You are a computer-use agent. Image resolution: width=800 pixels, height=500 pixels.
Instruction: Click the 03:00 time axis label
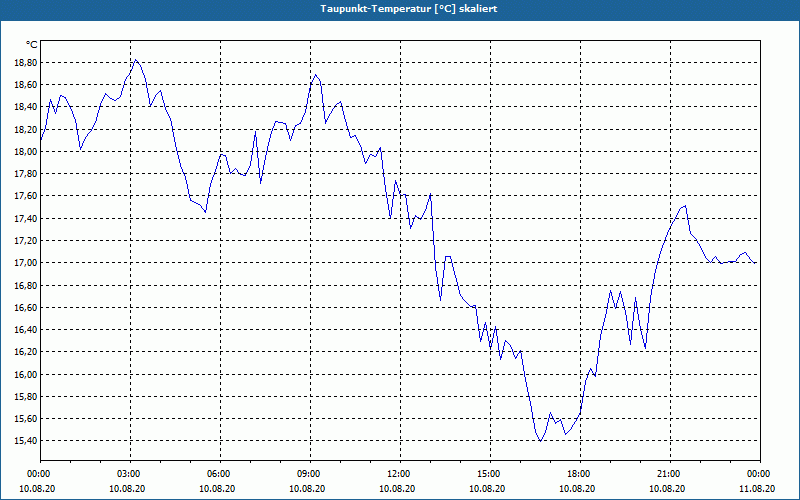[131, 474]
